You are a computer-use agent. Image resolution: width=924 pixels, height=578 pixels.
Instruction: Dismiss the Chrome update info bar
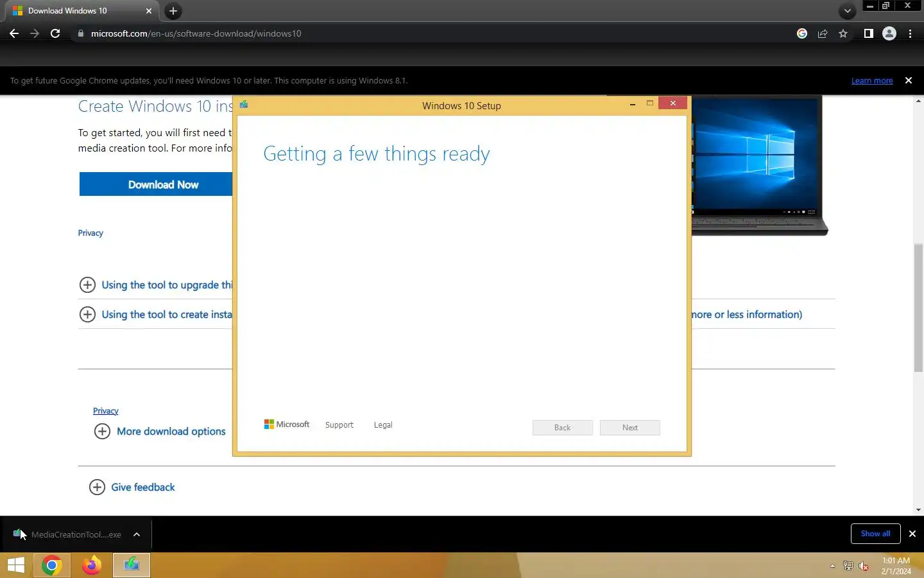tap(909, 80)
